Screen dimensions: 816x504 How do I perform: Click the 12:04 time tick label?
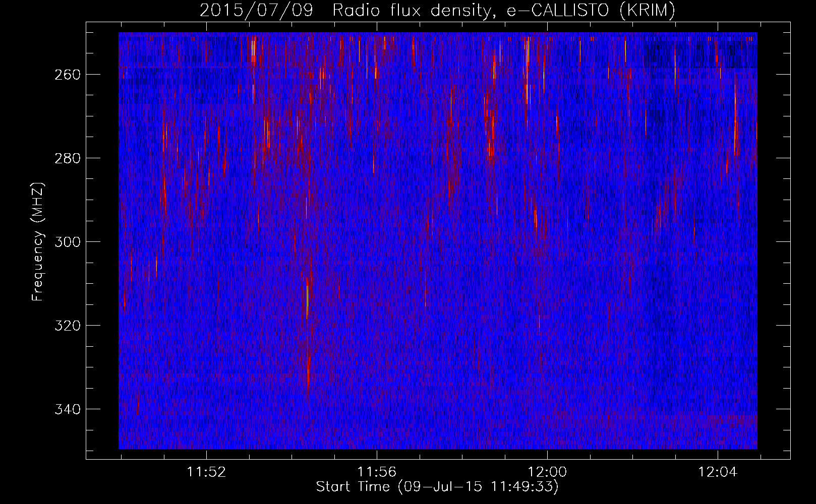click(718, 472)
